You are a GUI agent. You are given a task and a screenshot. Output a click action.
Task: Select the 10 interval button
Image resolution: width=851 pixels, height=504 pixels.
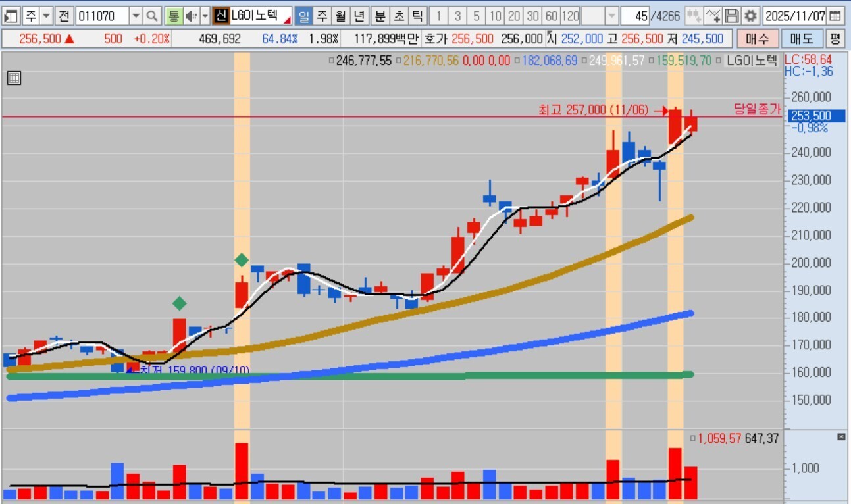496,15
